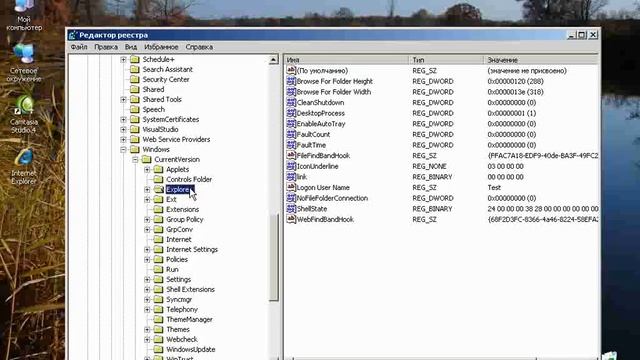
Task: Click the Тип column header
Action: 446,60
